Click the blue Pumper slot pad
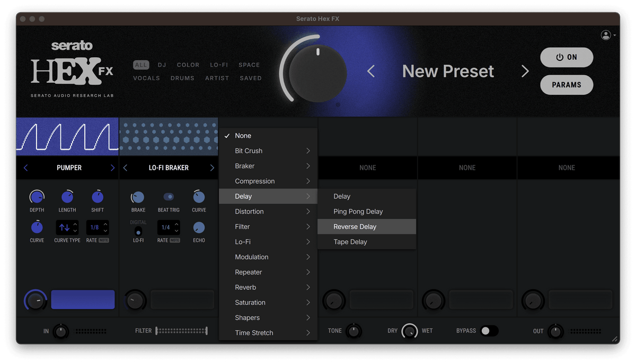The height and width of the screenshot is (364, 636). pos(83,299)
